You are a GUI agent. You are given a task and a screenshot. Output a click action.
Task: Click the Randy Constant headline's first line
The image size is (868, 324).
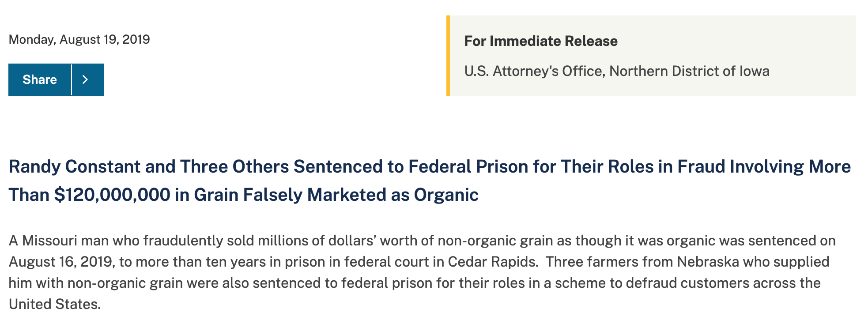430,167
